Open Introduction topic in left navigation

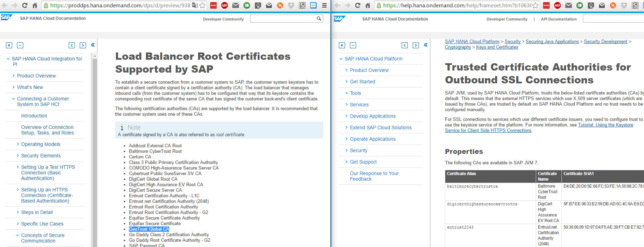click(34, 116)
